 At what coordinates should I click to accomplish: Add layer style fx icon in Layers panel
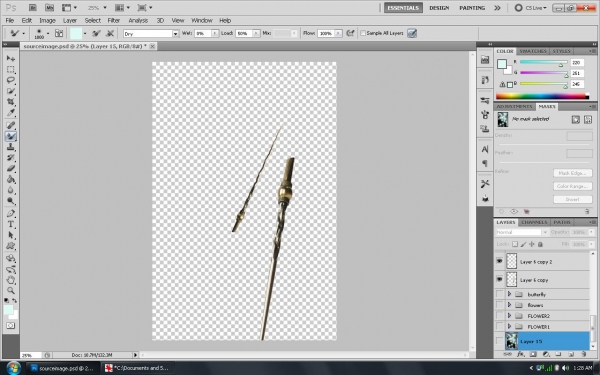point(520,354)
